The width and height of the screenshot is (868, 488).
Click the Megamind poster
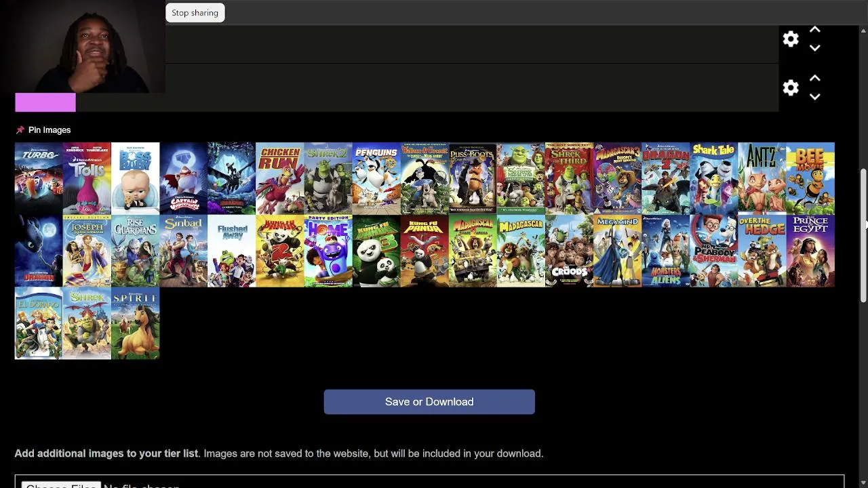tap(616, 251)
